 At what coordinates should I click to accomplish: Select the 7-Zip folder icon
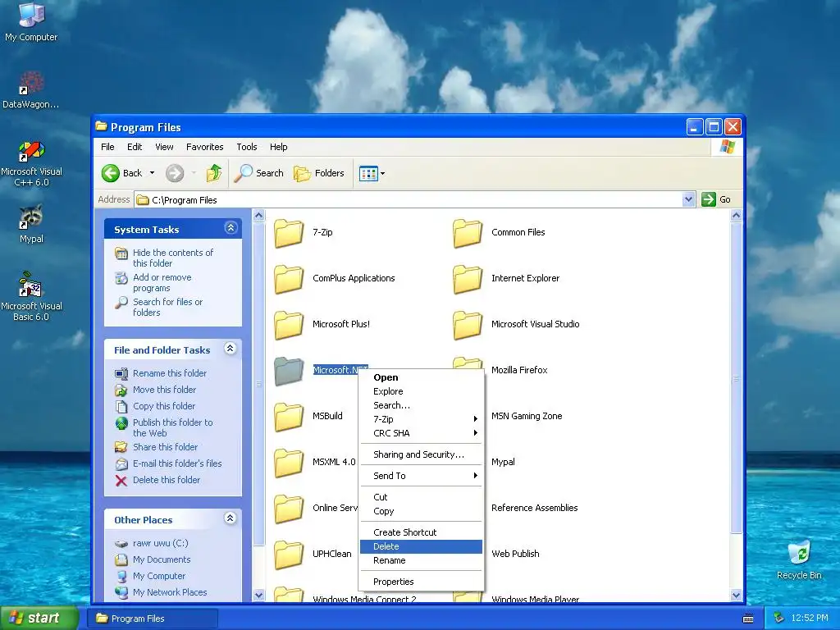coord(289,233)
